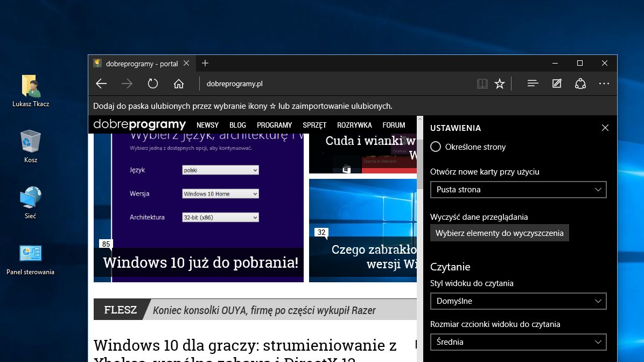Viewport: 644px width, 362px height.
Task: Enable reading view with the book icon
Action: click(482, 83)
